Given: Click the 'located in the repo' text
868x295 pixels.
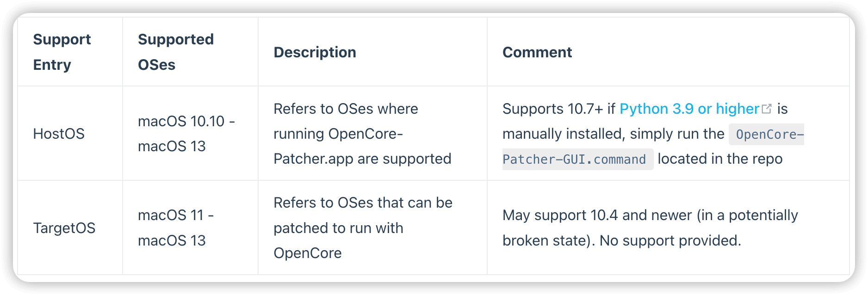Looking at the screenshot, I should [x=720, y=159].
